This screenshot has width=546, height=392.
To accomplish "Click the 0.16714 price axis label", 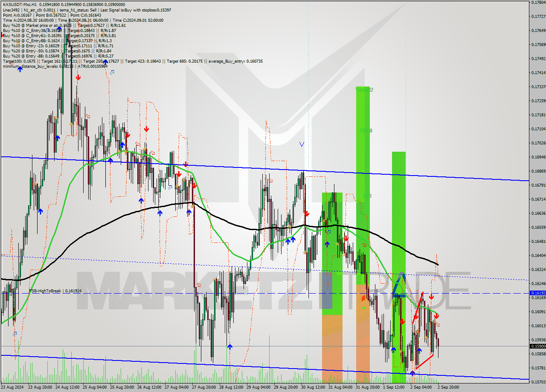I will pos(538,199).
